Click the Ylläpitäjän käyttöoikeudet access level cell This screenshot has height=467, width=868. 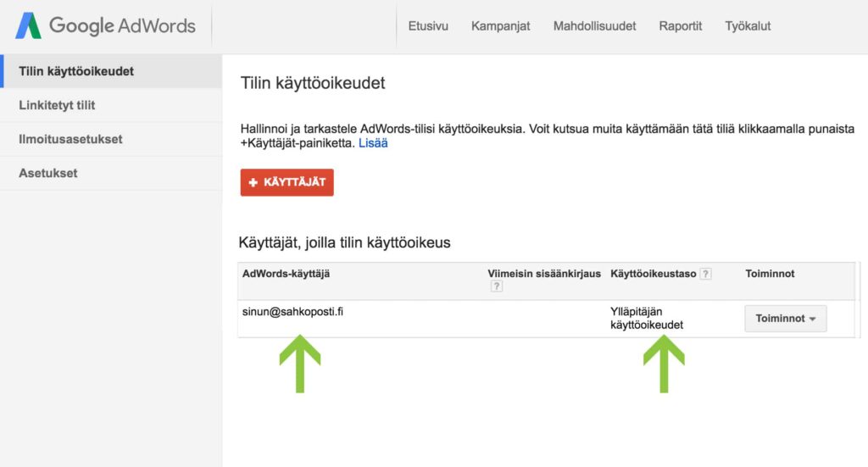pyautogui.click(x=647, y=318)
